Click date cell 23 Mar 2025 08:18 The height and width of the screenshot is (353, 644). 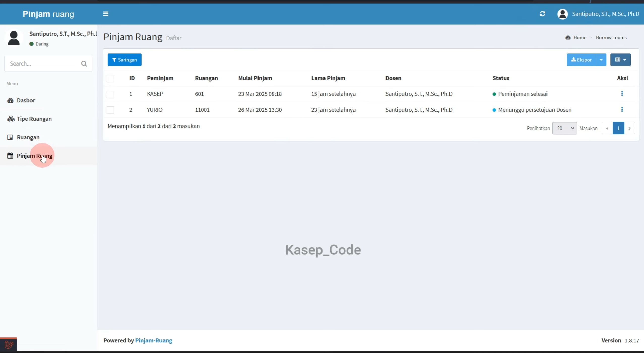(x=260, y=94)
